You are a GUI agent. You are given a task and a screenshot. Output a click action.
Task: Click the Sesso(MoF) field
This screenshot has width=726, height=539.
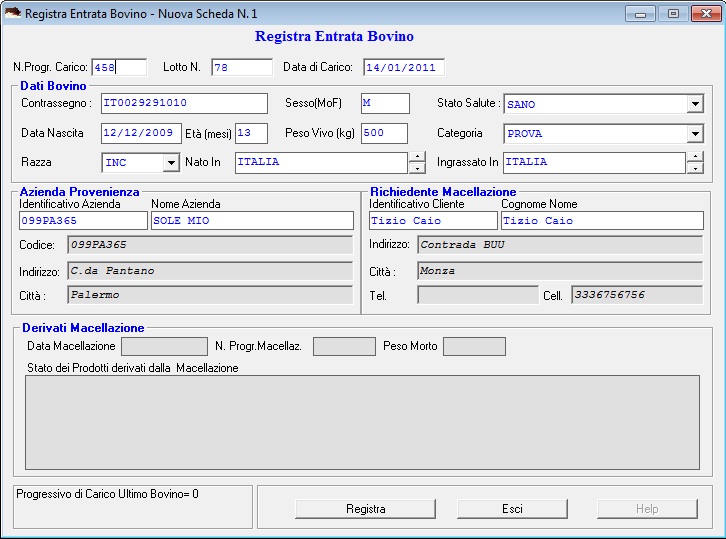click(x=385, y=103)
